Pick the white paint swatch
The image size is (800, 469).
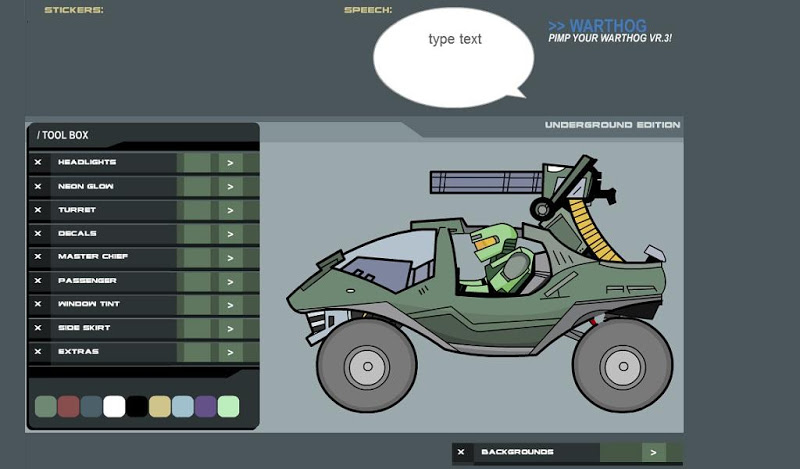tap(114, 407)
